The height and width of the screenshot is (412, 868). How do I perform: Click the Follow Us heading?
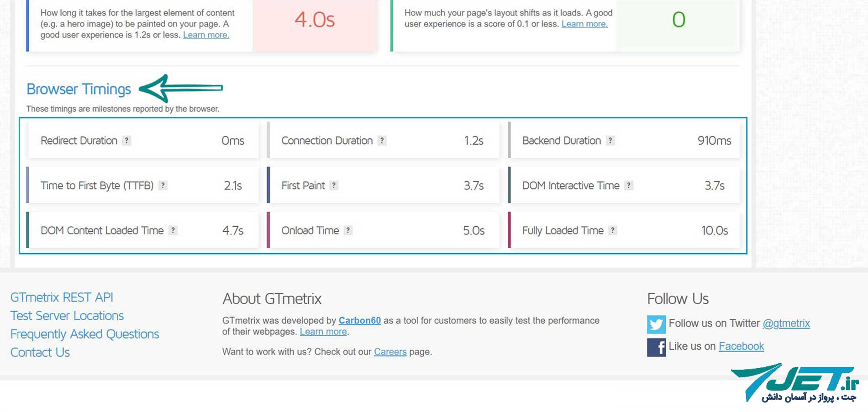click(x=678, y=299)
